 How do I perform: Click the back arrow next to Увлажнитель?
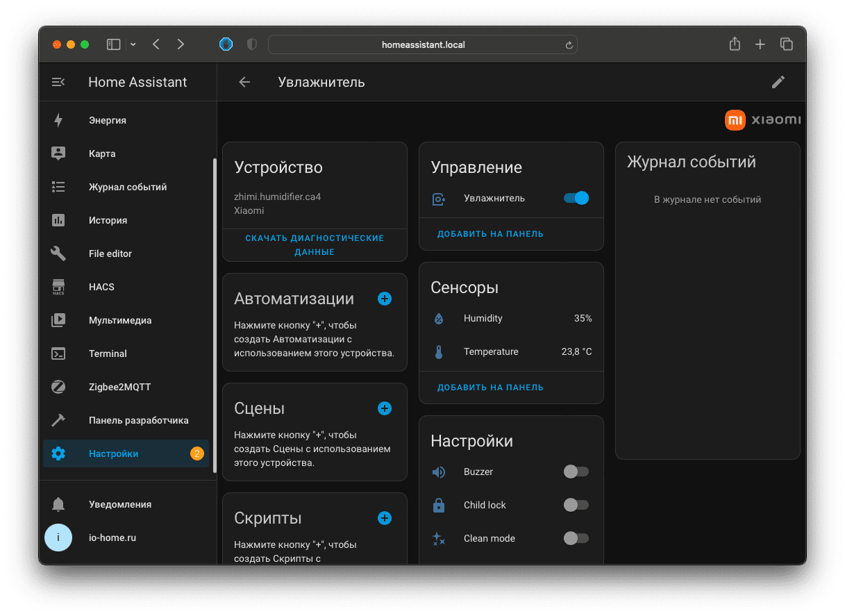244,82
